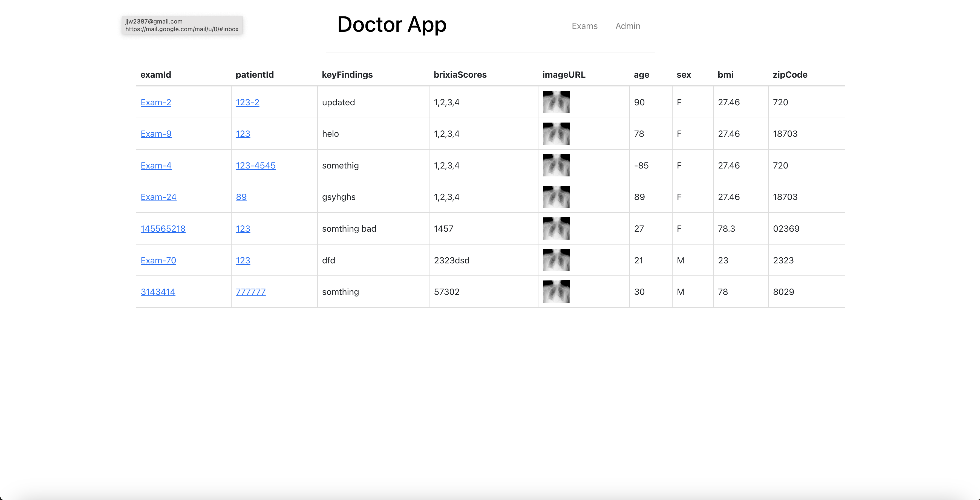980x500 pixels.
Task: Open patient 123-2 record
Action: (247, 102)
